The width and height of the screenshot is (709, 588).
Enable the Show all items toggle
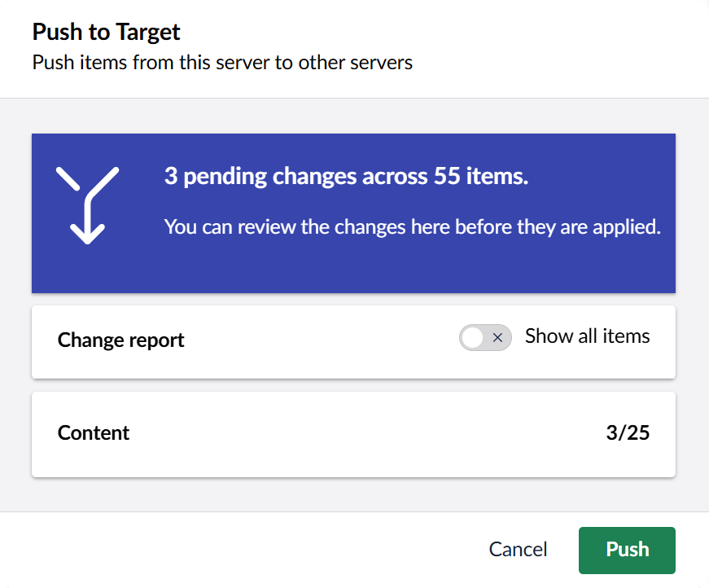point(485,337)
